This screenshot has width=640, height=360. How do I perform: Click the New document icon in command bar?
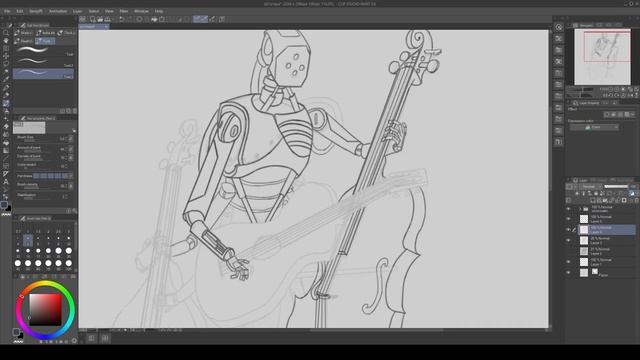click(x=93, y=19)
